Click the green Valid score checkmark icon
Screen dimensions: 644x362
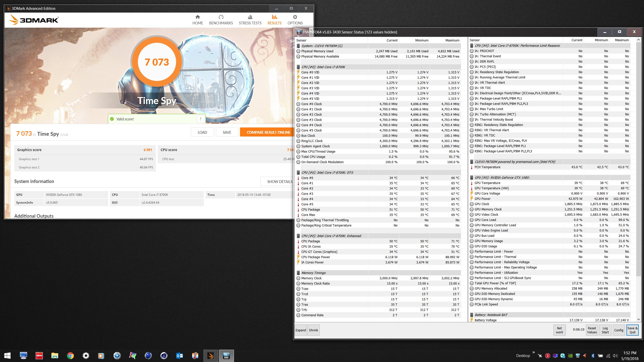coord(112,119)
